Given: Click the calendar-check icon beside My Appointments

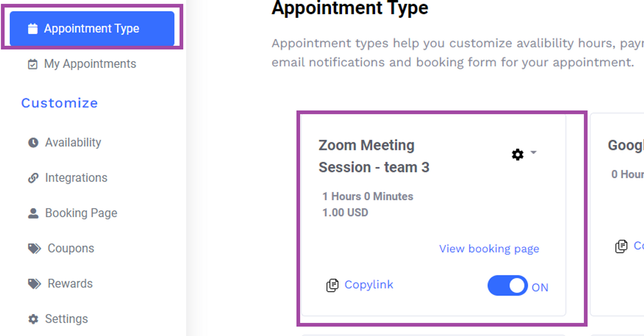Looking at the screenshot, I should pos(33,64).
